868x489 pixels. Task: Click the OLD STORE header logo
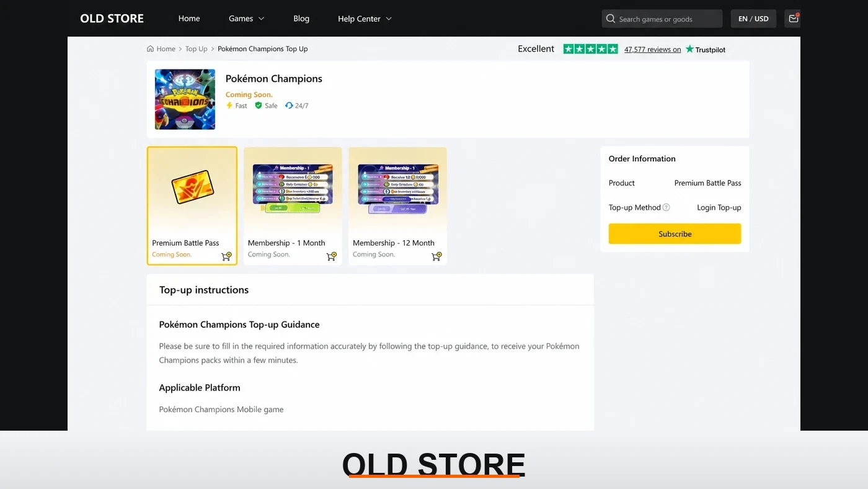pos(112,19)
